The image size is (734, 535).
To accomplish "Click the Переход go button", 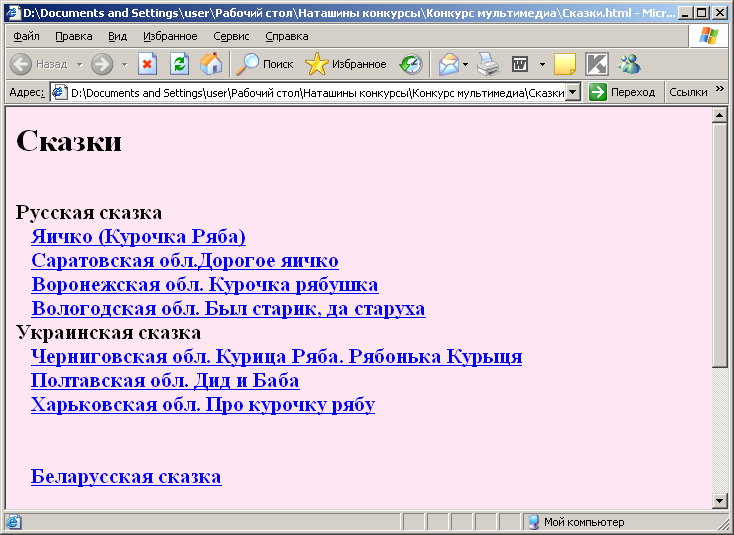I will pos(622,92).
